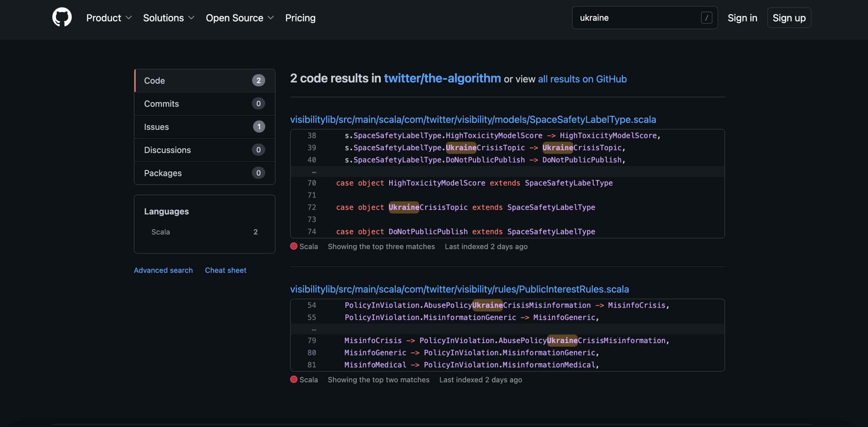Expand the Product dropdown menu
868x427 pixels.
pyautogui.click(x=109, y=18)
